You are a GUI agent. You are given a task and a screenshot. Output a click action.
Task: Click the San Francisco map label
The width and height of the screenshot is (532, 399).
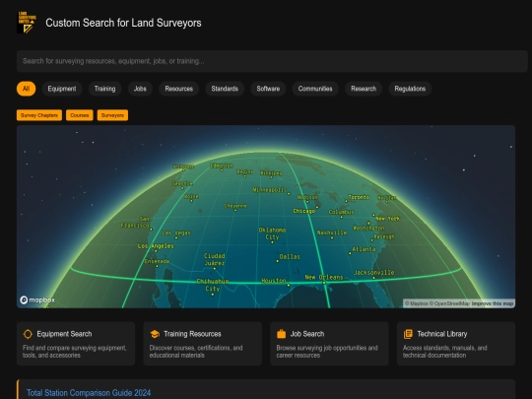click(135, 222)
